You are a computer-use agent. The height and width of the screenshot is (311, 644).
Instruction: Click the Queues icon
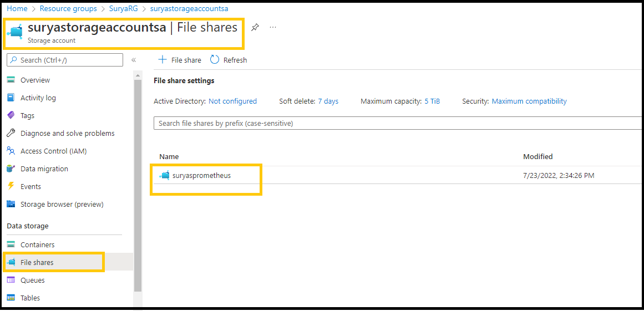pyautogui.click(x=11, y=280)
